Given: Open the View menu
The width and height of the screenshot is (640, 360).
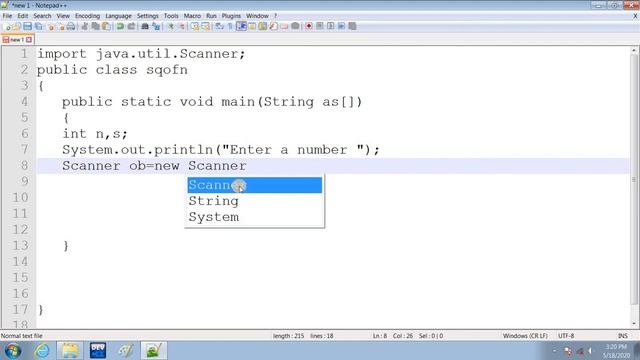Looking at the screenshot, I should pyautogui.click(x=63, y=16).
